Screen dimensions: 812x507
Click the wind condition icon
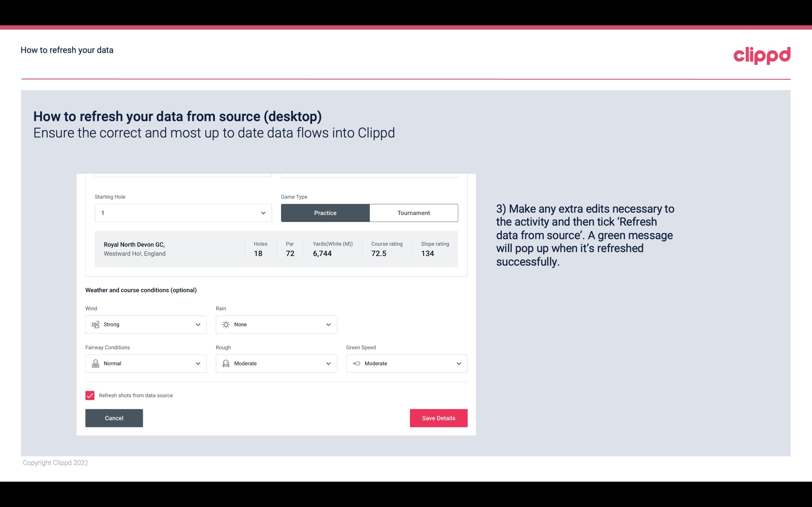(95, 324)
